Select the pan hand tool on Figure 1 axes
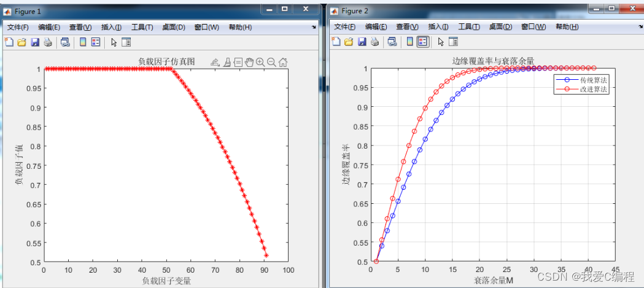This screenshot has width=644, height=288. click(x=249, y=63)
